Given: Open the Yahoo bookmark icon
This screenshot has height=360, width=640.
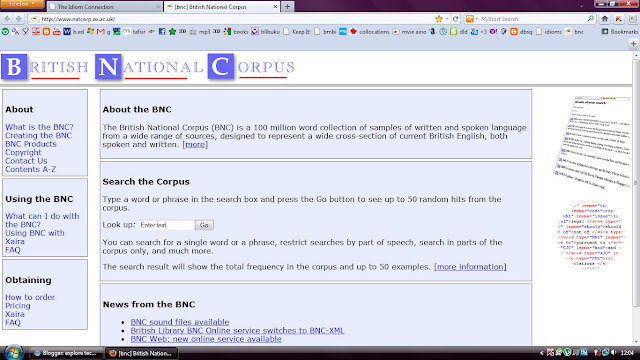Looking at the screenshot, I should [493, 31].
